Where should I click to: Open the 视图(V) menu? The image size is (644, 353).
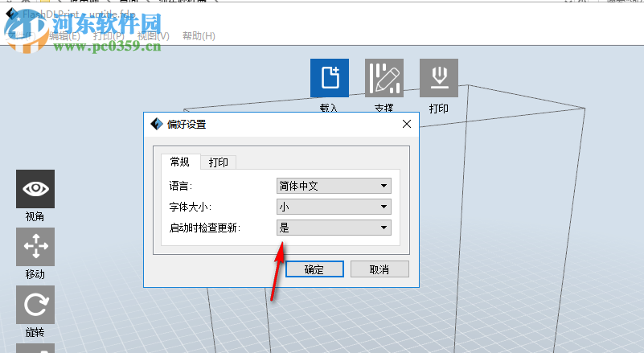coord(154,36)
